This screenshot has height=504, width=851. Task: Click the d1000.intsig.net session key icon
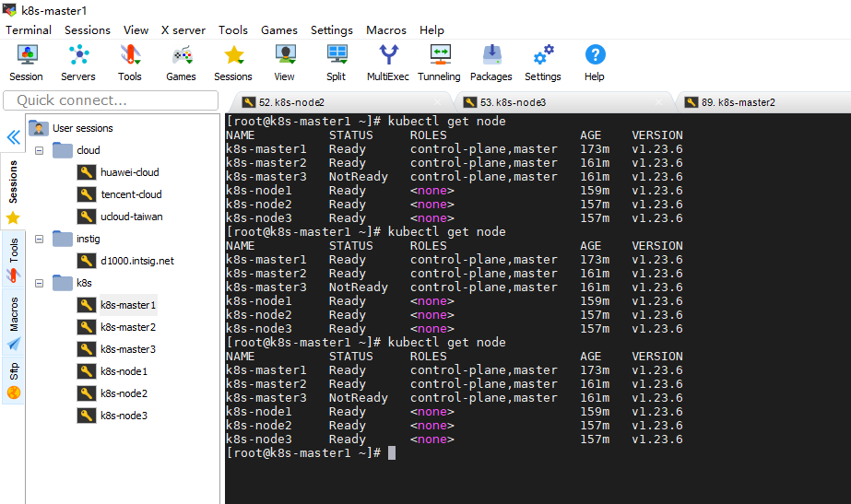pos(87,261)
